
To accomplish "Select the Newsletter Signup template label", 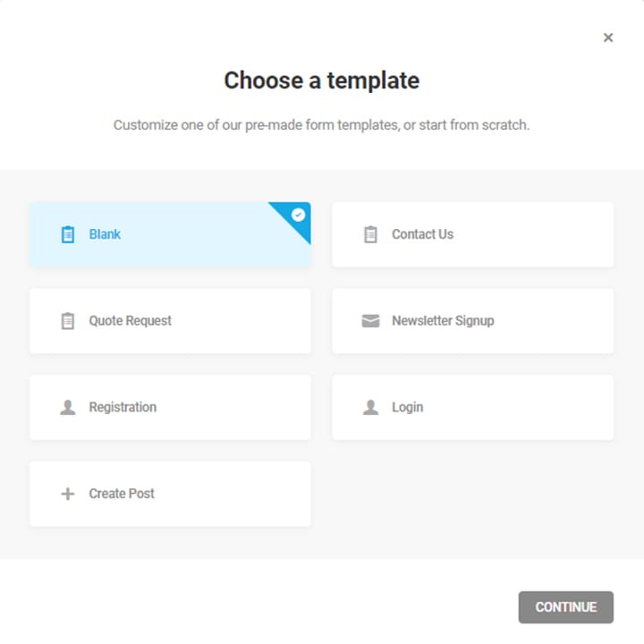I will [x=443, y=321].
